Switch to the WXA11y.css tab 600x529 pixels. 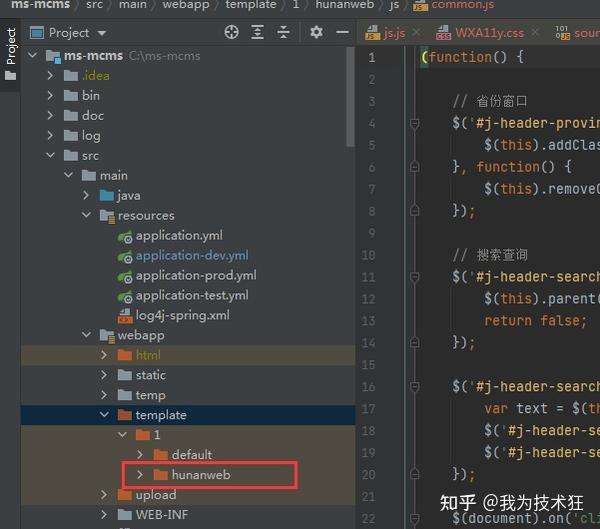pyautogui.click(x=480, y=33)
